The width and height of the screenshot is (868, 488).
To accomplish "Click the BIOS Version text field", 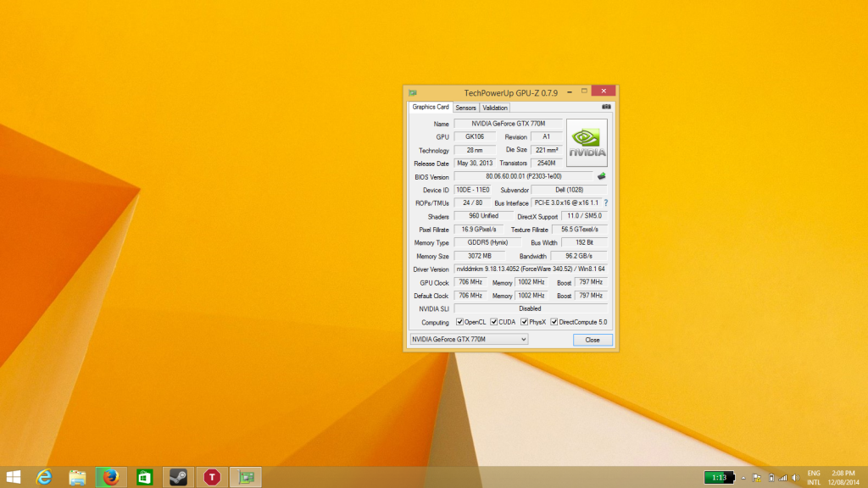I will pos(523,176).
